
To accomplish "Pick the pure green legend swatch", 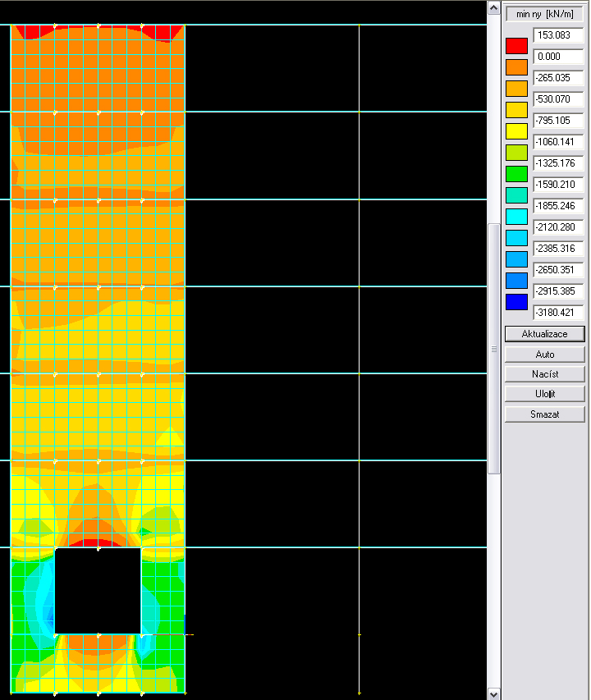I will 517,174.
